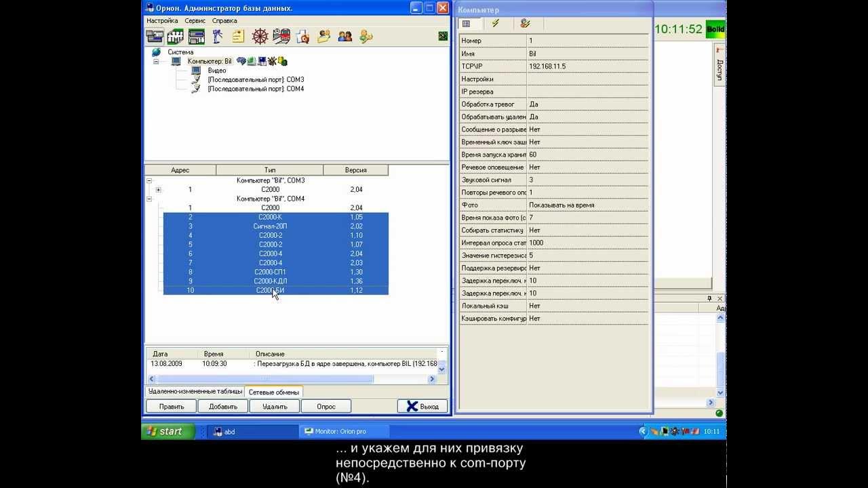Select [Последовательный порт]: COM4 tree item
Image resolution: width=868 pixels, height=488 pixels.
click(256, 89)
